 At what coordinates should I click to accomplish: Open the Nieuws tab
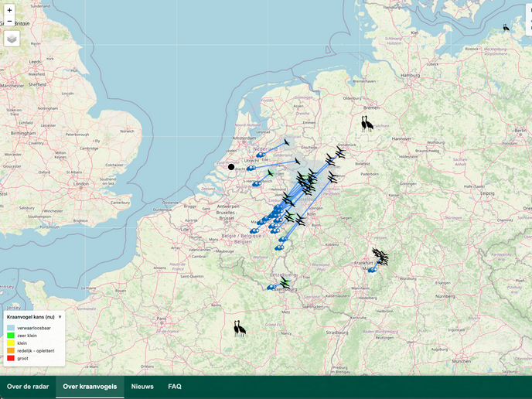[142, 387]
